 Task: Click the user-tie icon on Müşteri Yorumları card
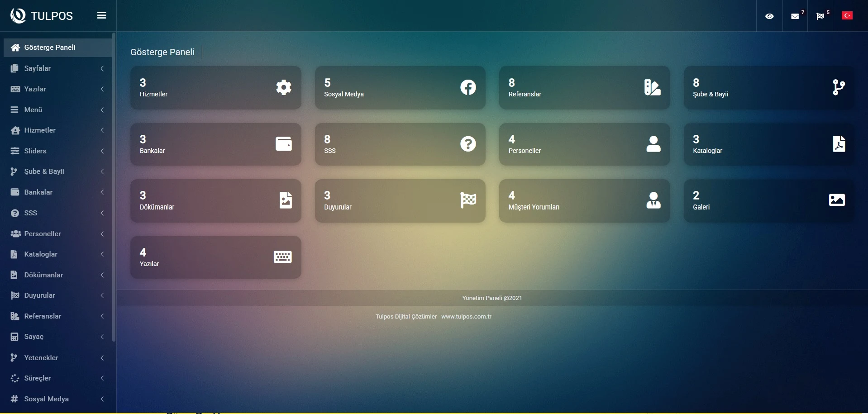click(x=653, y=200)
